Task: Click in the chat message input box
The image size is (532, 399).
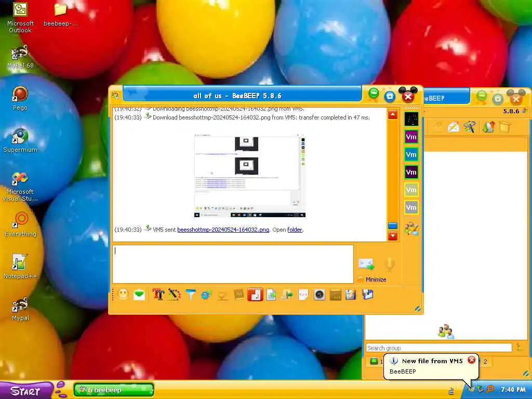Action: coord(233,264)
